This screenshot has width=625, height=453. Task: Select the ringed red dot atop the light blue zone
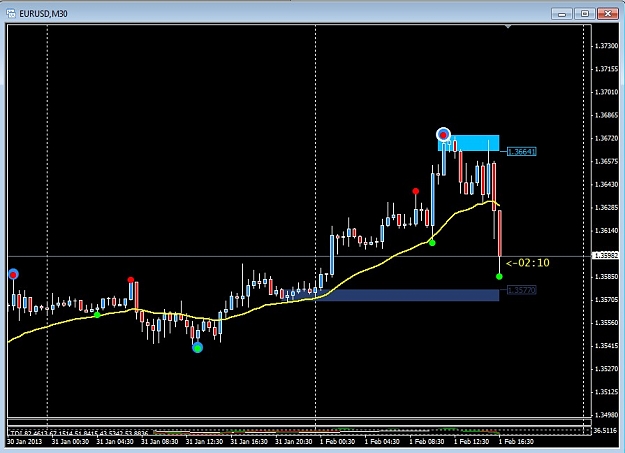click(x=443, y=135)
